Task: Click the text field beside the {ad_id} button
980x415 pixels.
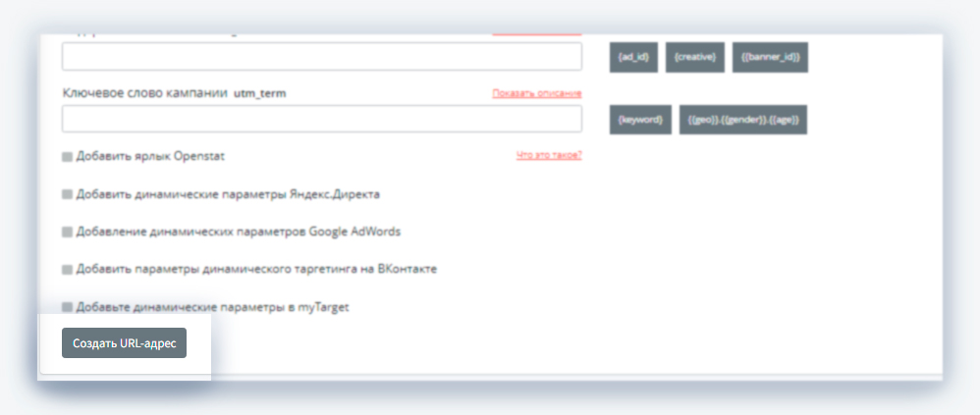Action: [x=322, y=56]
